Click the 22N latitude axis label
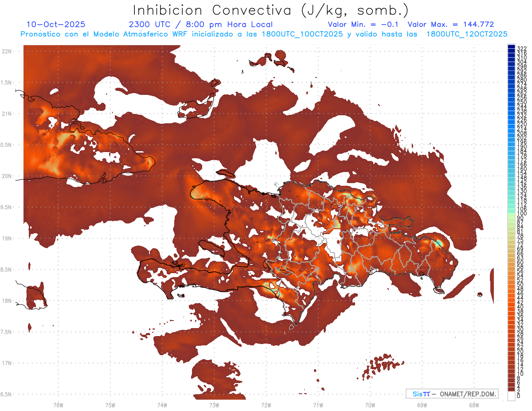 pyautogui.click(x=7, y=51)
